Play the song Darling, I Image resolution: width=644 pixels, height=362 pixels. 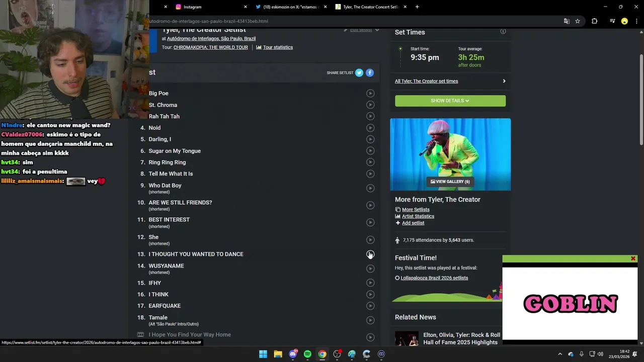pyautogui.click(x=370, y=139)
